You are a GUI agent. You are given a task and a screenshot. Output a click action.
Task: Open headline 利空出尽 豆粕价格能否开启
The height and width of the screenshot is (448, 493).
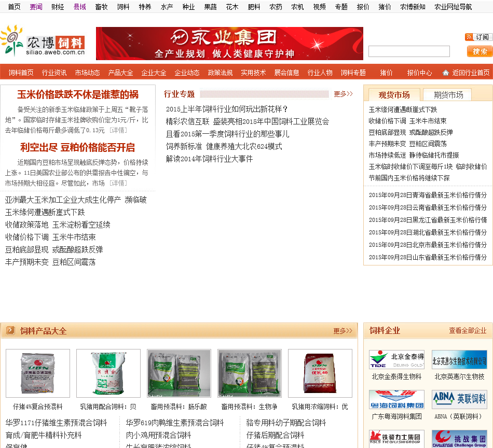coord(78,147)
